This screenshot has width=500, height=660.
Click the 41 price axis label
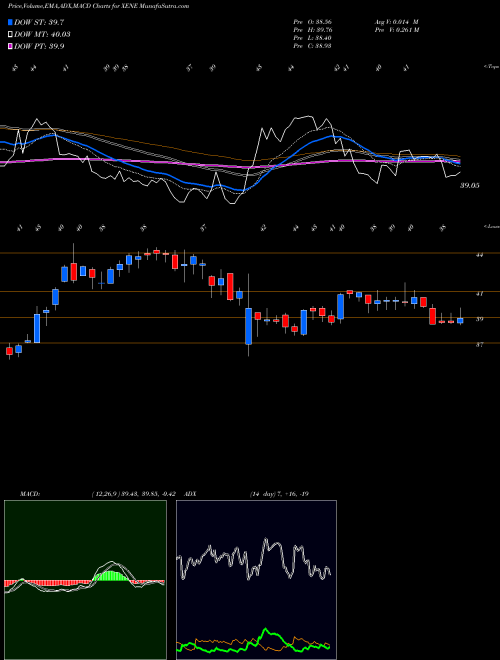pyautogui.click(x=479, y=293)
